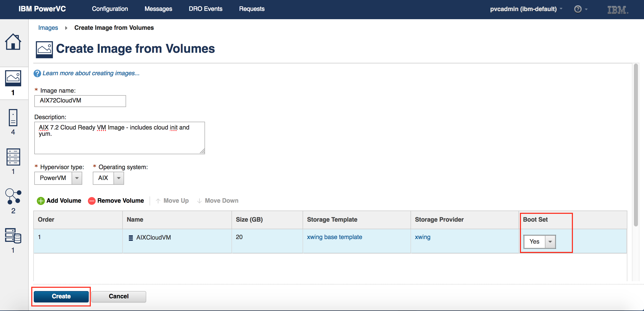Select the AIXCloudVM volume name cell
Viewport: 644px width, 311px height.
[x=177, y=241]
